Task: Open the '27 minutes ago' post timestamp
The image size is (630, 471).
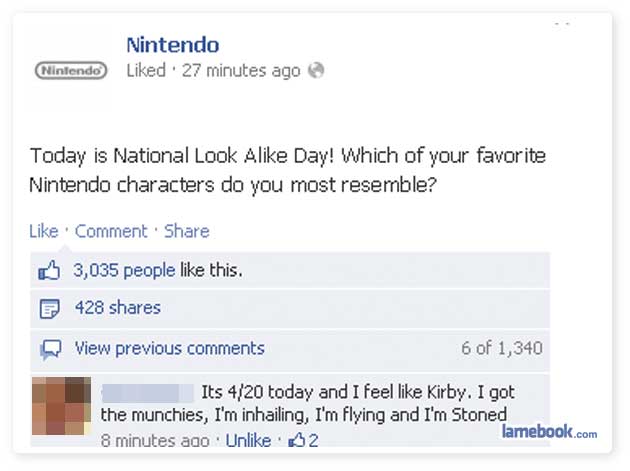Action: coord(240,70)
